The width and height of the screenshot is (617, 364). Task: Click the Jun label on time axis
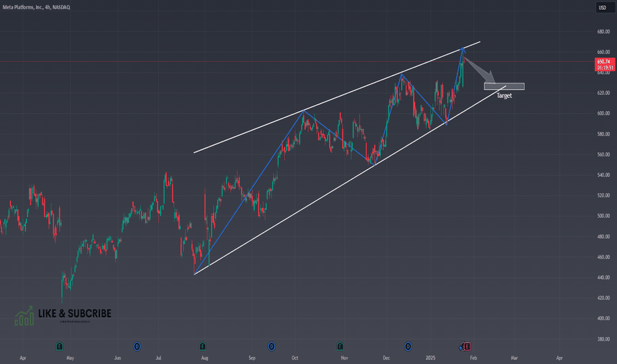(117, 358)
